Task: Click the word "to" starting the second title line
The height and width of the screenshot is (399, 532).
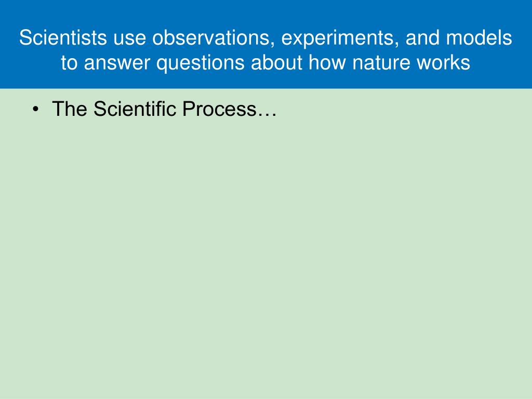Action: click(69, 63)
